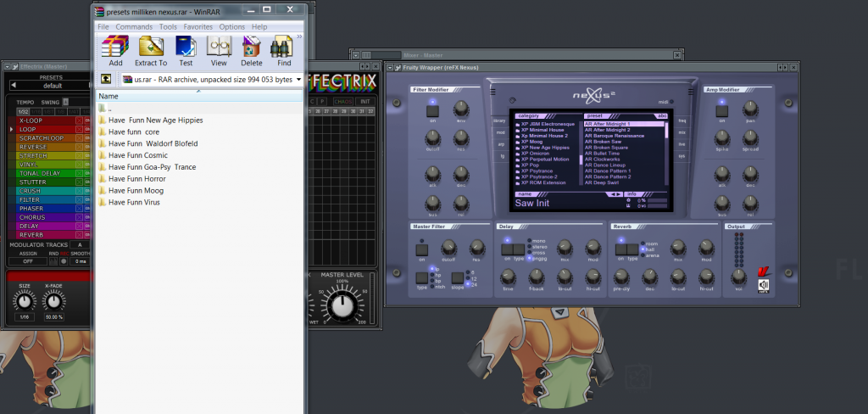Click the Have Funn Horror folder icon
Screen dimensions: 868x414
coord(103,178)
